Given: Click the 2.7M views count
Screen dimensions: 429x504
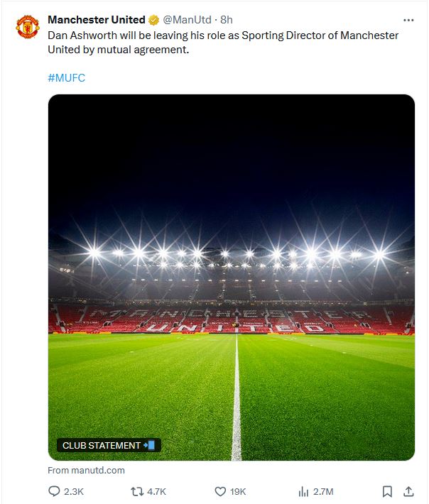Looking at the screenshot, I should coord(323,491).
